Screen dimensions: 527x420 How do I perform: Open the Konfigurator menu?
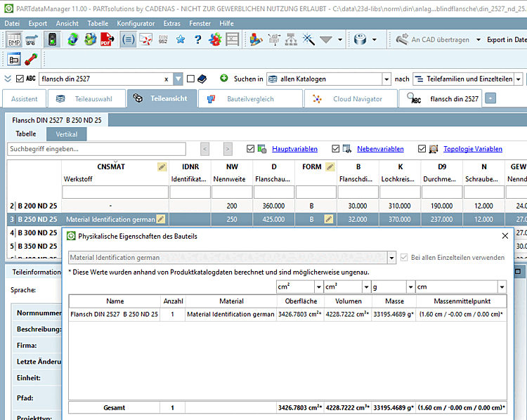coord(136,23)
